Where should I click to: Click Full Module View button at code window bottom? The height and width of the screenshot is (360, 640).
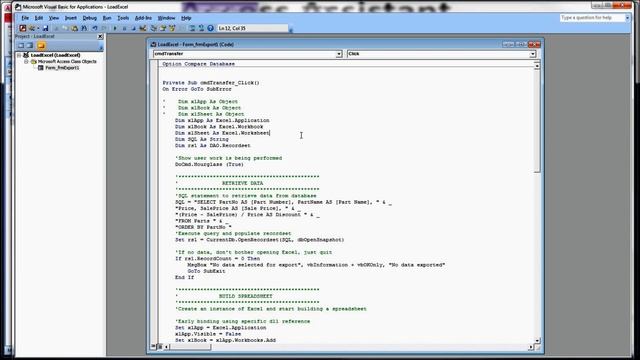(x=160, y=347)
